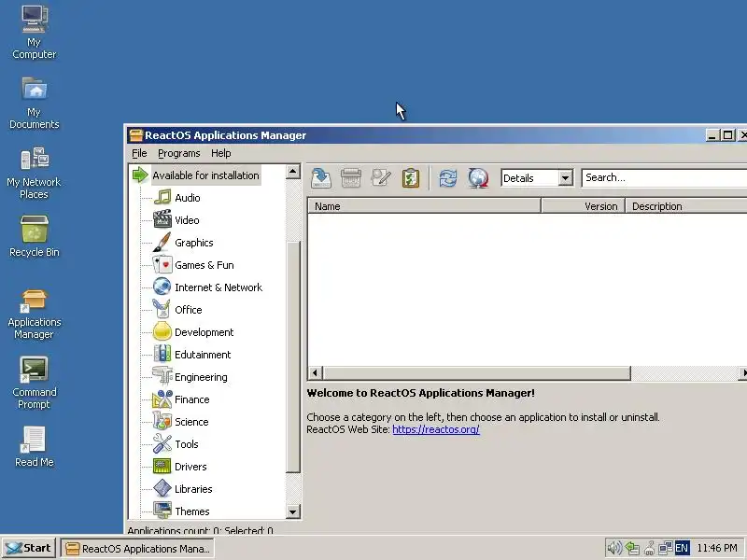Image resolution: width=747 pixels, height=560 pixels.
Task: Click the category tree vertical scrollbar thumb
Action: pyautogui.click(x=293, y=357)
